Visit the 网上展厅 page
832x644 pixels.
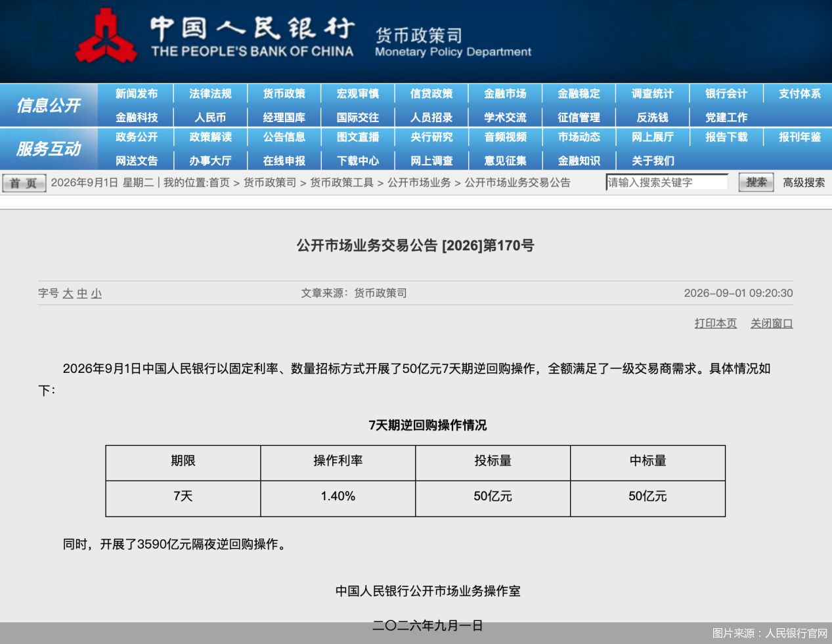[652, 137]
